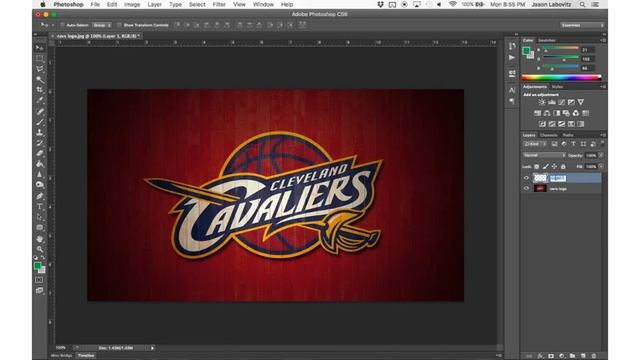The width and height of the screenshot is (640, 360).
Task: Click the layer Opacity value field
Action: click(x=591, y=155)
